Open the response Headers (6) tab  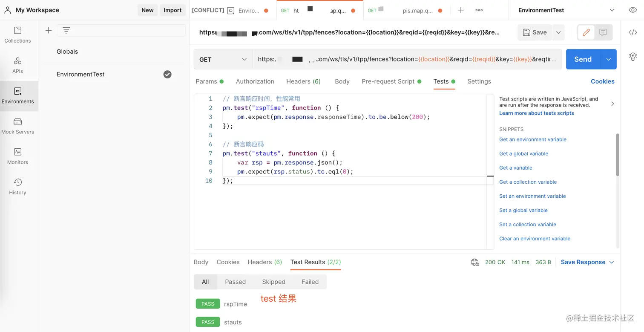coord(265,262)
